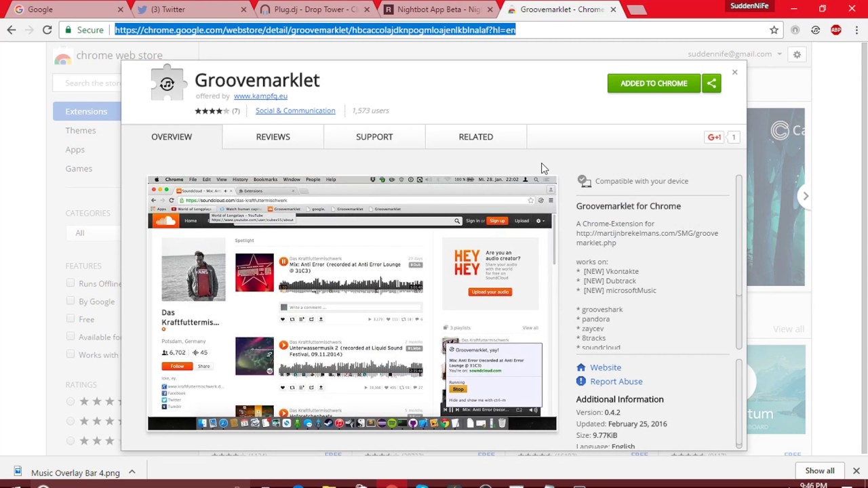Image resolution: width=868 pixels, height=488 pixels.
Task: Close the Plug.dj tab
Action: pos(367,9)
